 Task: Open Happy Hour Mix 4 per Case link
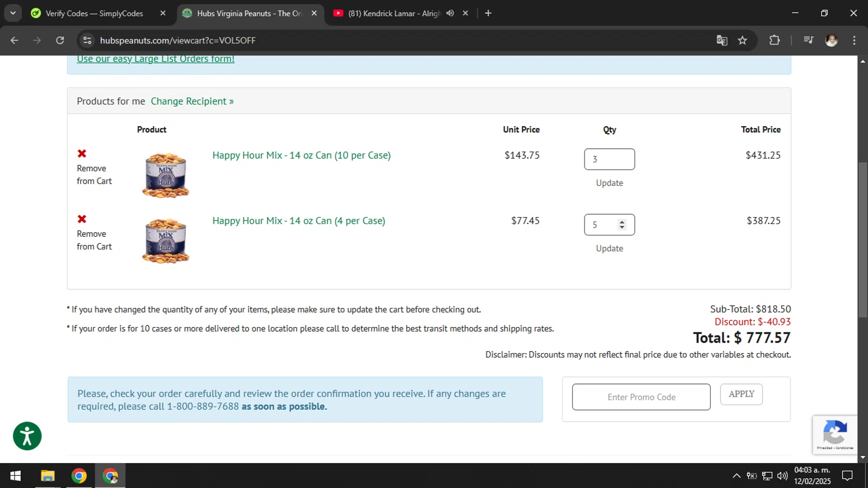click(299, 221)
